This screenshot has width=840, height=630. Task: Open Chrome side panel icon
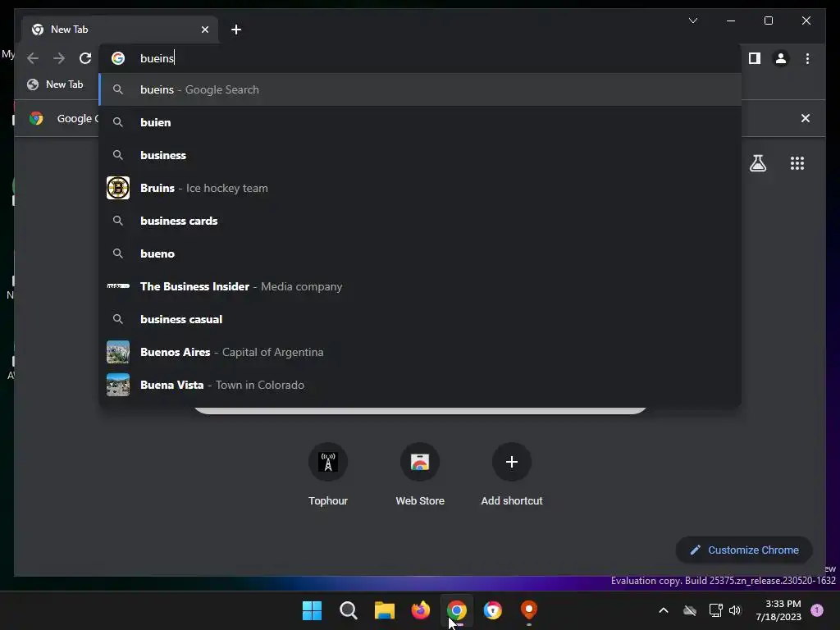click(755, 58)
